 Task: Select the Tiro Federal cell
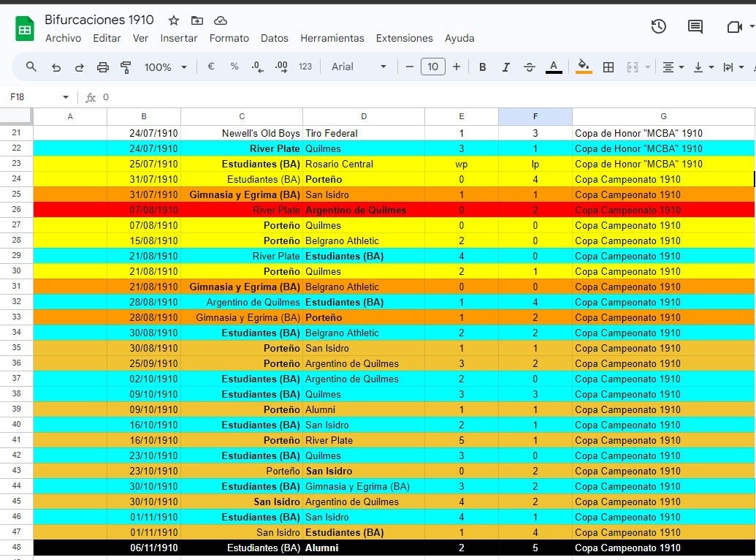(364, 133)
